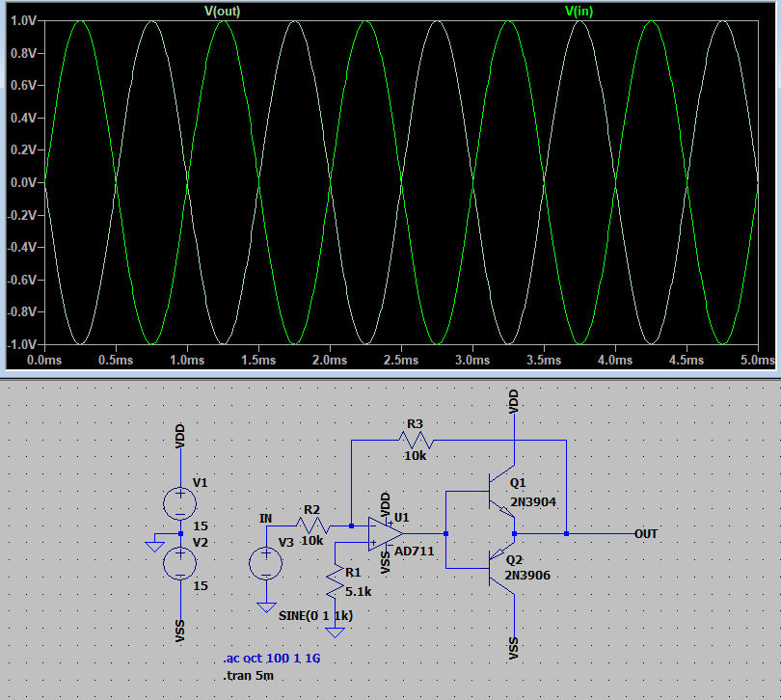Click the V2 voltage source symbol

click(180, 562)
